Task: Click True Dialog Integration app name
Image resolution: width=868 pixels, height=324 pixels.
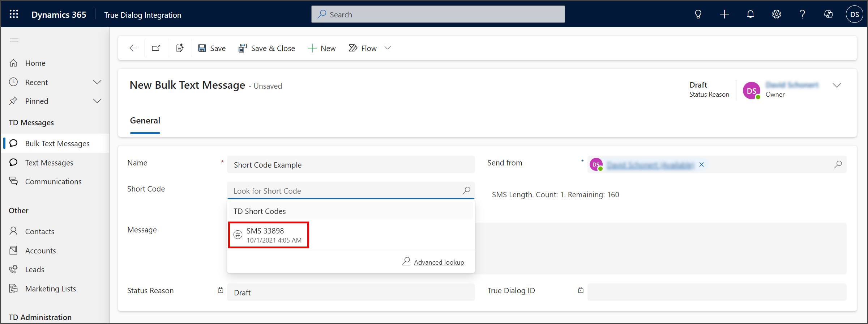Action: 143,15
